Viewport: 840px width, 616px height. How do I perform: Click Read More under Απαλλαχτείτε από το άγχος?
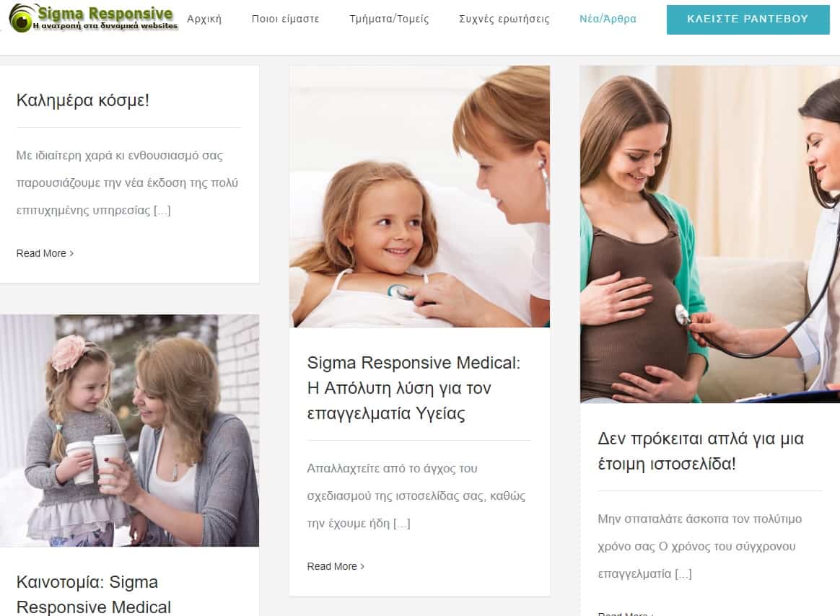(332, 566)
